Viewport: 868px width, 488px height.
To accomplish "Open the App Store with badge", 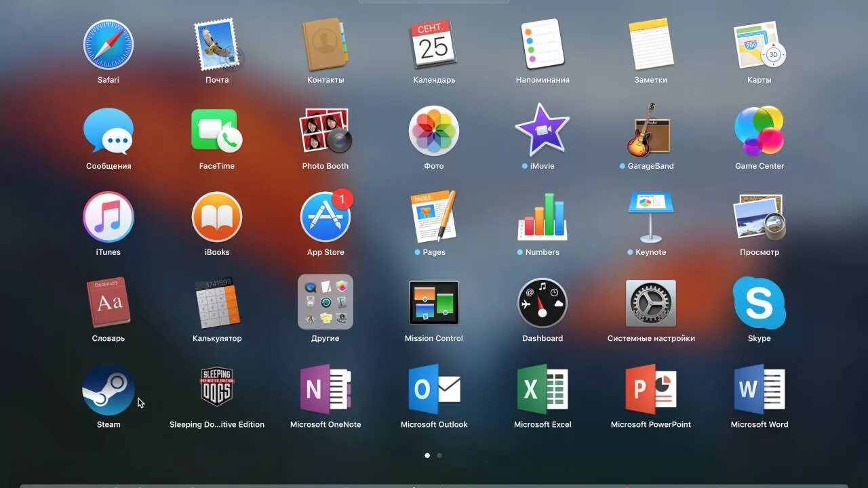I will [x=325, y=217].
